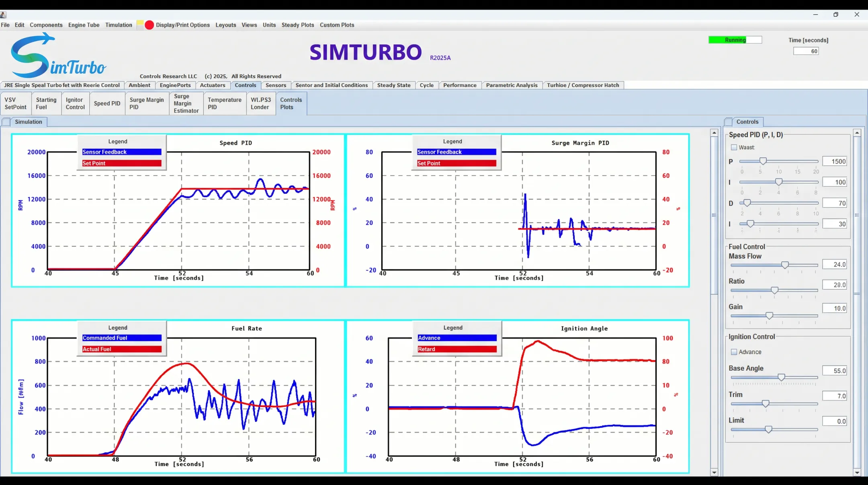
Task: Open the Engine Tube menu
Action: point(84,25)
